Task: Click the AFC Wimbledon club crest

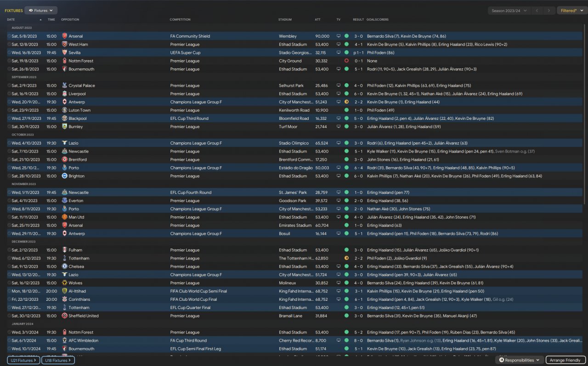Action: (64, 341)
